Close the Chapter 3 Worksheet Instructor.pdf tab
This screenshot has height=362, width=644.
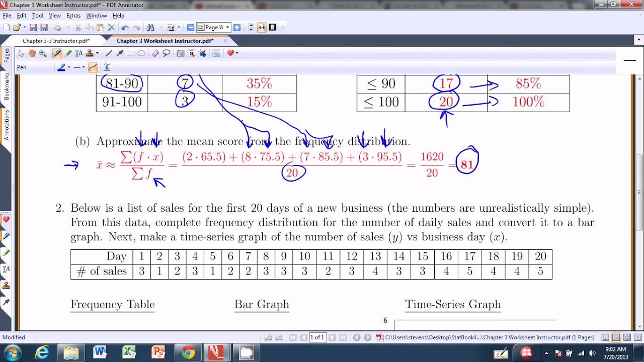click(x=225, y=41)
